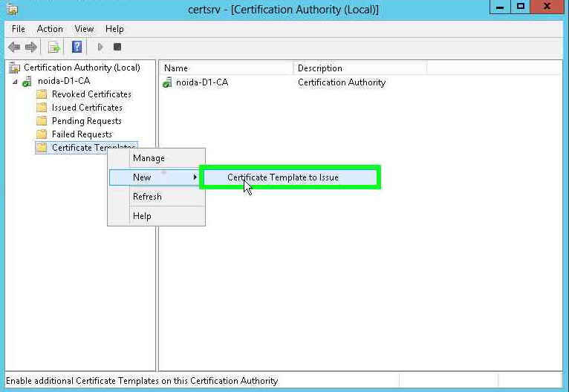Open the File menu
Image resolution: width=569 pixels, height=392 pixels.
click(18, 29)
